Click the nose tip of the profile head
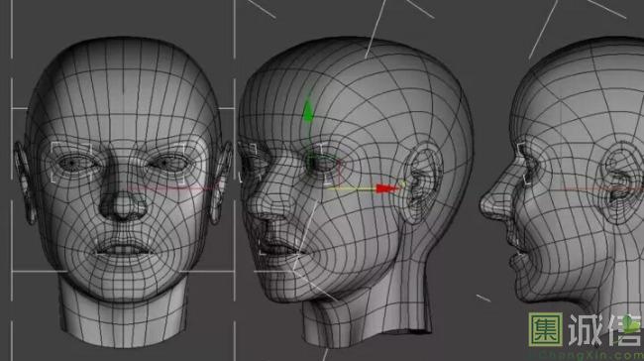The image size is (644, 361). coord(484,202)
